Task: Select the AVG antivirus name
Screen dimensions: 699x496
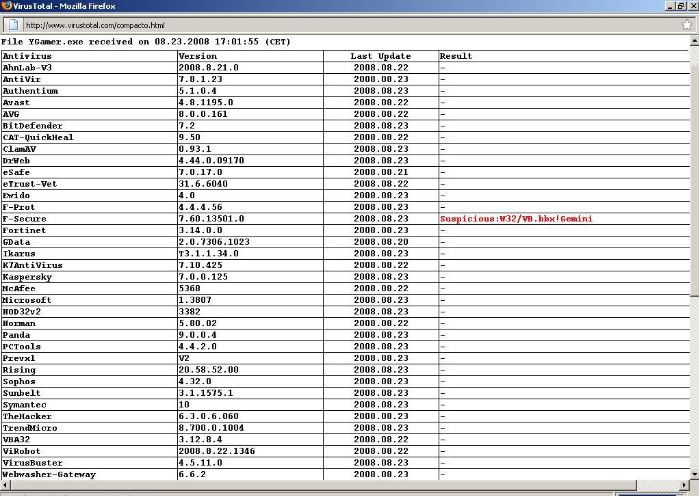Action: coord(11,114)
